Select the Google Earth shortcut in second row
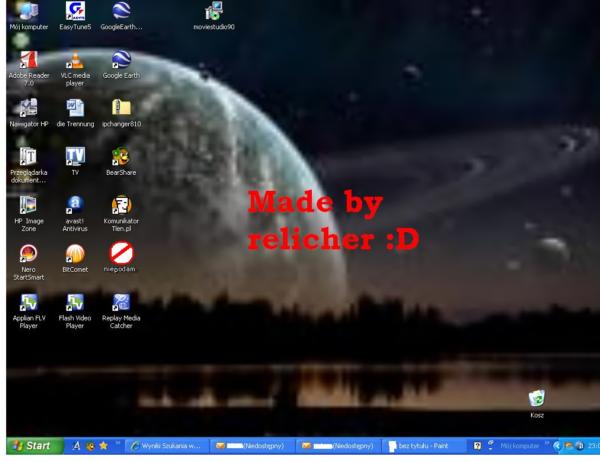 (x=121, y=65)
